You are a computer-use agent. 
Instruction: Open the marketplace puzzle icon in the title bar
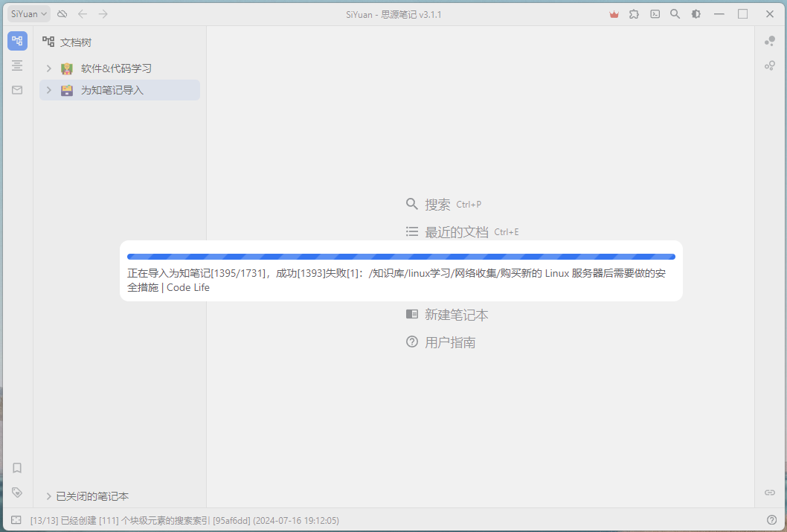coord(634,13)
